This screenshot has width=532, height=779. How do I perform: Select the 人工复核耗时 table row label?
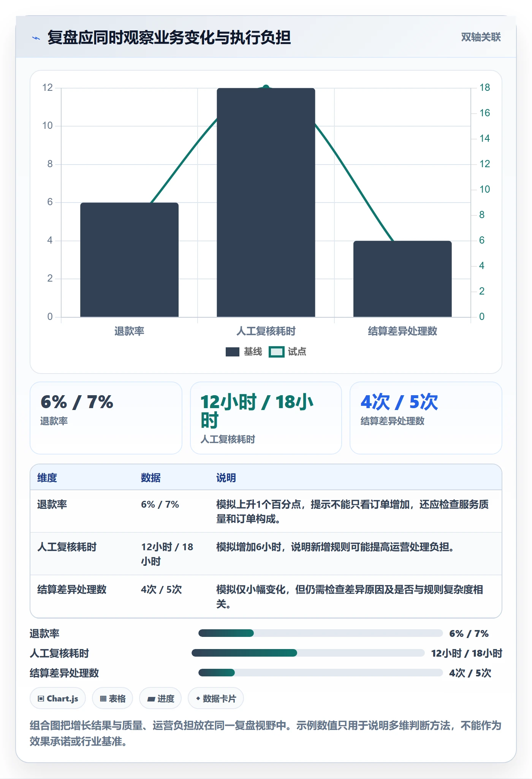[67, 547]
